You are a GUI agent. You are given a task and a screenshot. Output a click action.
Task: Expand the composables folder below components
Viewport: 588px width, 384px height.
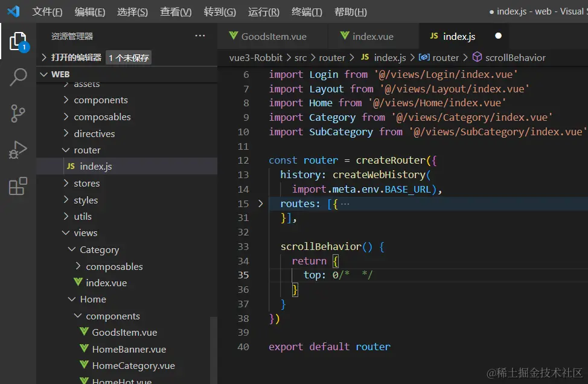point(66,117)
